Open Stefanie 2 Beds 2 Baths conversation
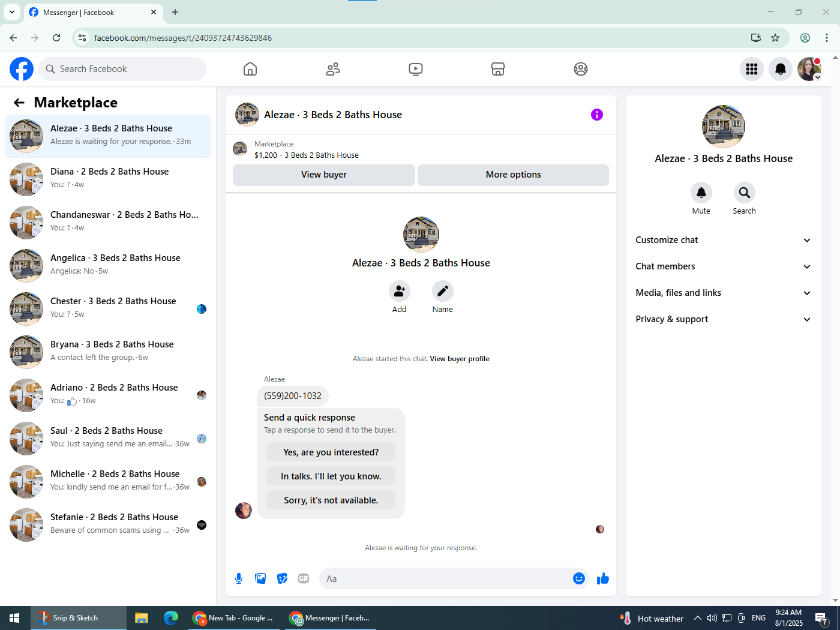Viewport: 840px width, 630px height. (x=108, y=525)
